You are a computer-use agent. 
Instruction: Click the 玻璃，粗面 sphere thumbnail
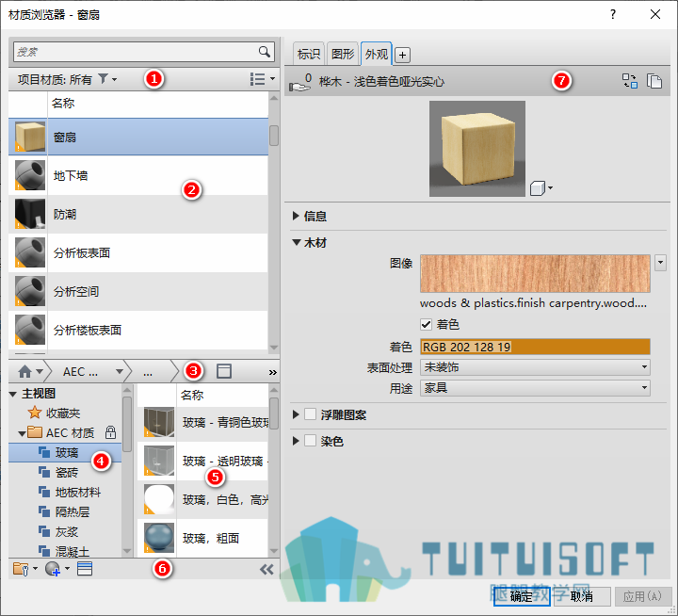[x=159, y=538]
